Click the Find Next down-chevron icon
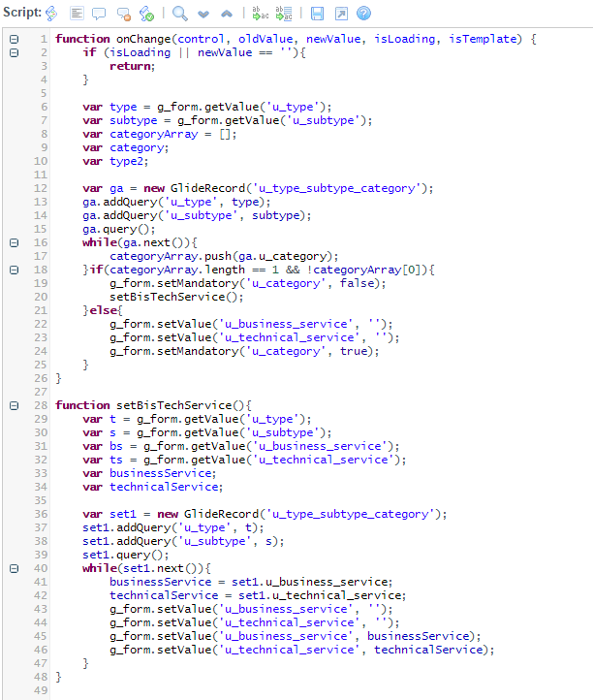This screenshot has width=593, height=700. tap(203, 15)
